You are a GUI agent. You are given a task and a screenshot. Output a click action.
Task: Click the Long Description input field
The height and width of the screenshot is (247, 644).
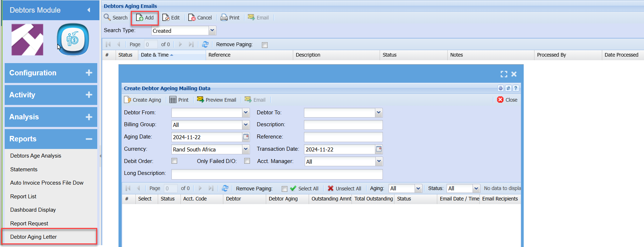pyautogui.click(x=277, y=174)
